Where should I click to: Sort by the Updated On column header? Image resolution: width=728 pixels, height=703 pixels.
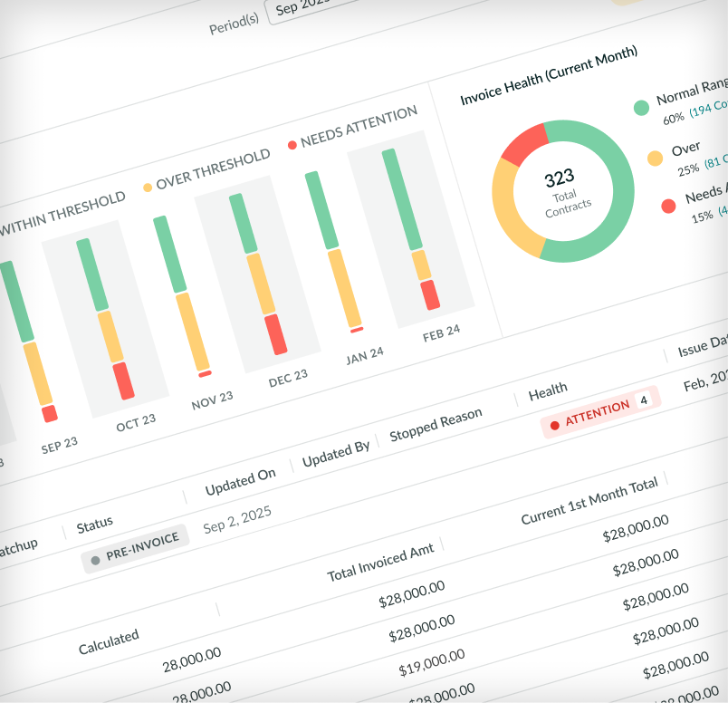pos(241,481)
